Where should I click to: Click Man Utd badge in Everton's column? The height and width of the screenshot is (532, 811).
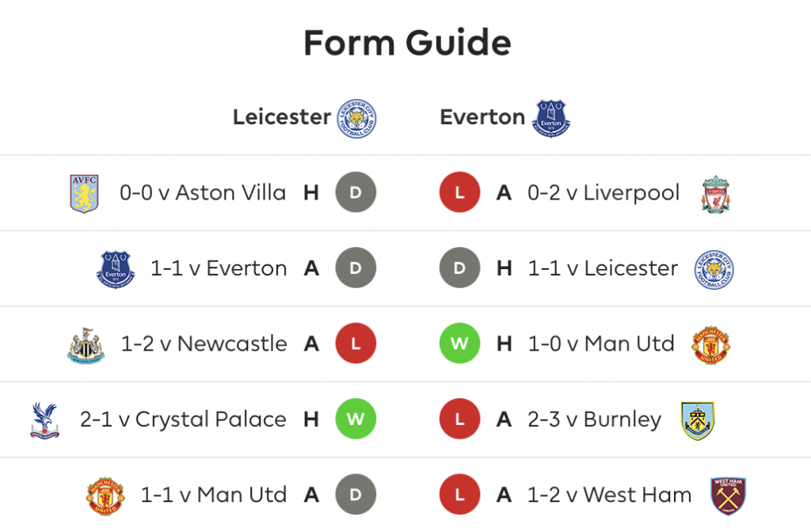tap(711, 345)
